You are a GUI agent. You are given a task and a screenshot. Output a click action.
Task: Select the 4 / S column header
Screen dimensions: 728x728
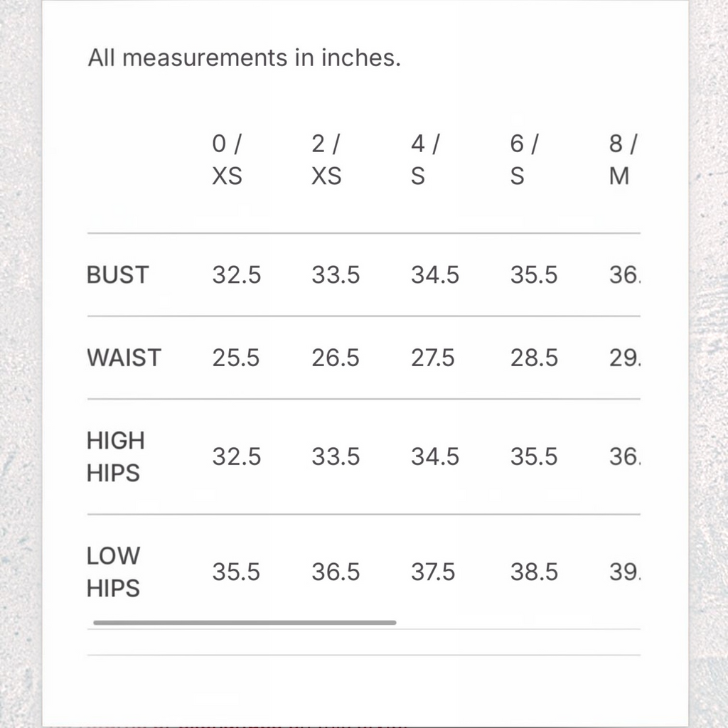(x=425, y=160)
